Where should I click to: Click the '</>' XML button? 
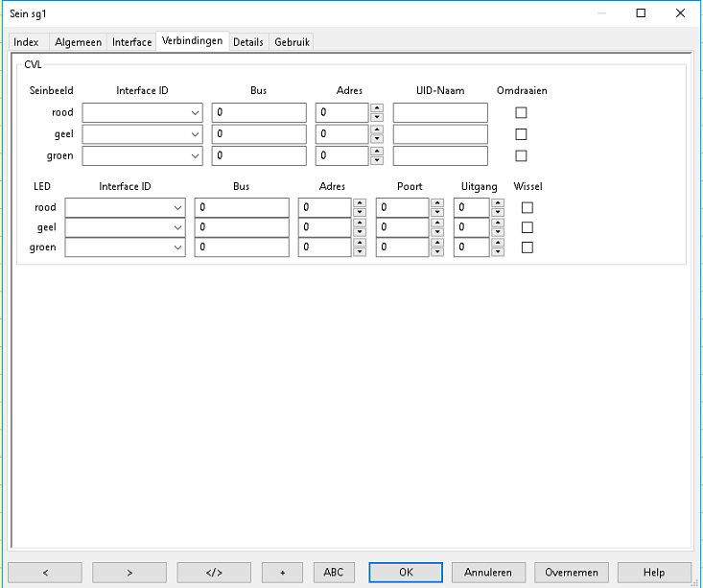(214, 573)
